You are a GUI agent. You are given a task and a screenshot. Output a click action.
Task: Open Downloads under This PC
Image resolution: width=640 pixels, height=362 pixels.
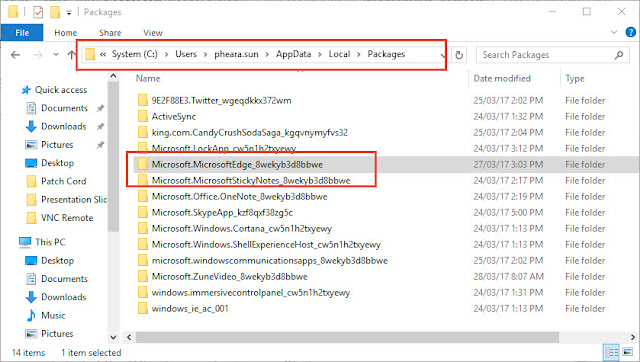(63, 297)
